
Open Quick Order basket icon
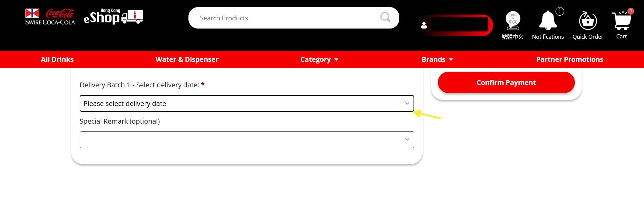tap(588, 21)
